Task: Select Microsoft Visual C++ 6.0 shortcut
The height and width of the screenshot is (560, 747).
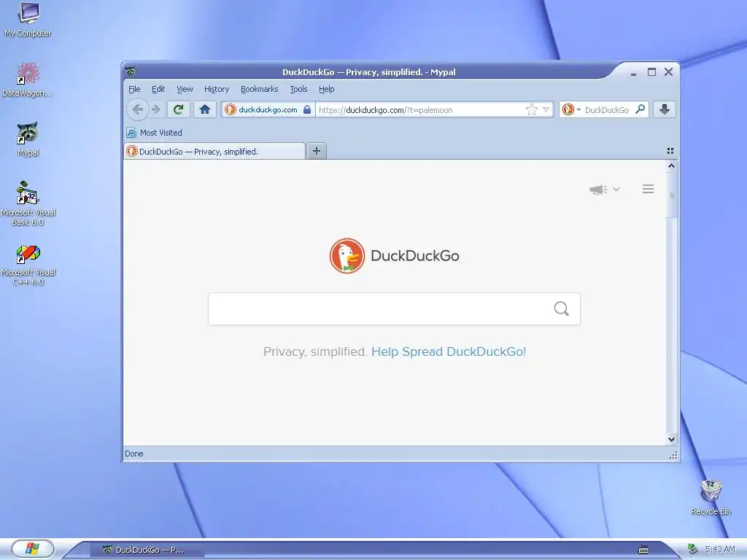Action: pos(28,265)
